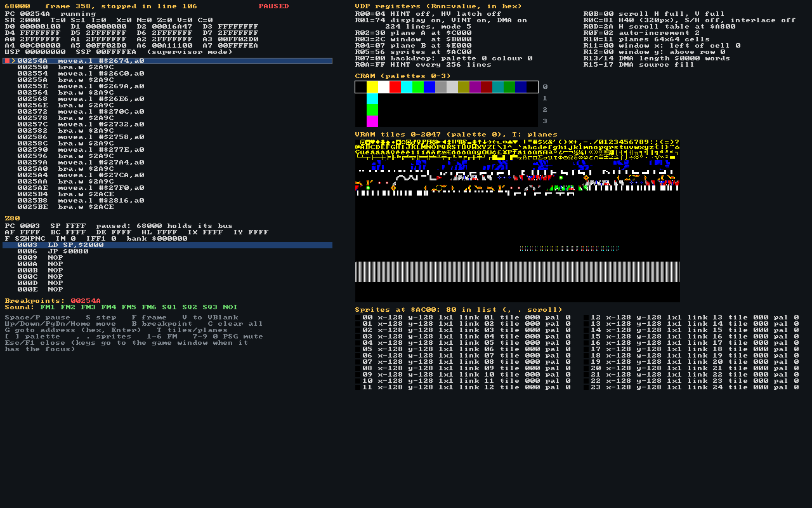Mute the SQ2 PSG channel
This screenshot has width=812, height=508.
coord(190,307)
